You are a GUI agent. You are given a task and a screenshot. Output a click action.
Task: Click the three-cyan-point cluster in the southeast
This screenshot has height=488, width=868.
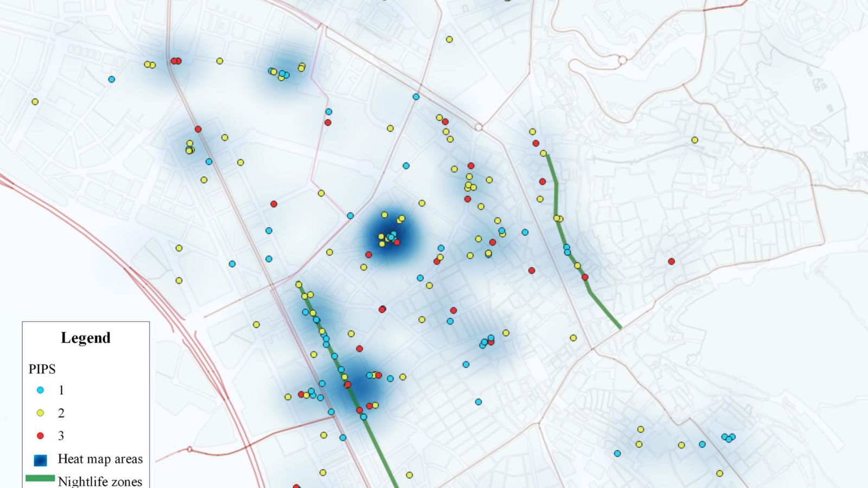pos(729,438)
